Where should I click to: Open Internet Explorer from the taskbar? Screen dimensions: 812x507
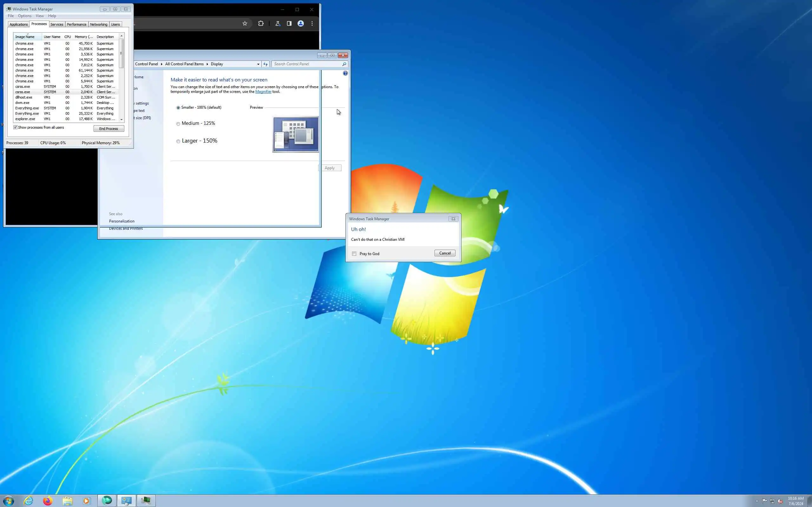pyautogui.click(x=29, y=501)
